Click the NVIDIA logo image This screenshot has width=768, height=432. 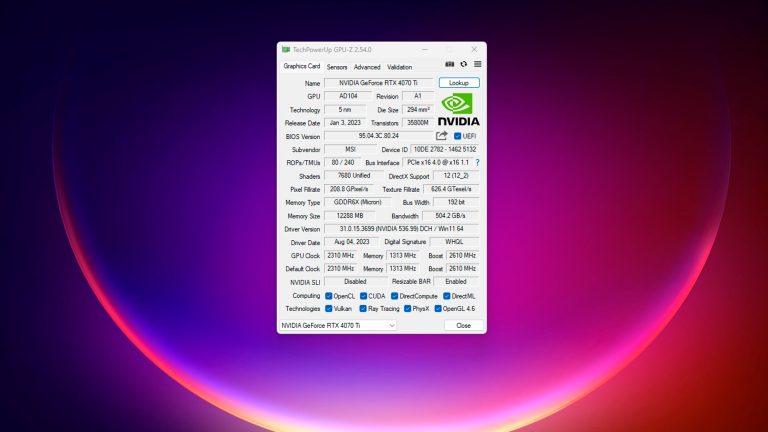click(x=457, y=108)
